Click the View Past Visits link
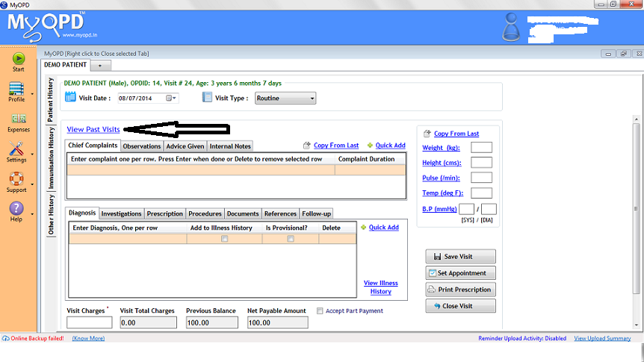644x362 pixels. pos(93,129)
